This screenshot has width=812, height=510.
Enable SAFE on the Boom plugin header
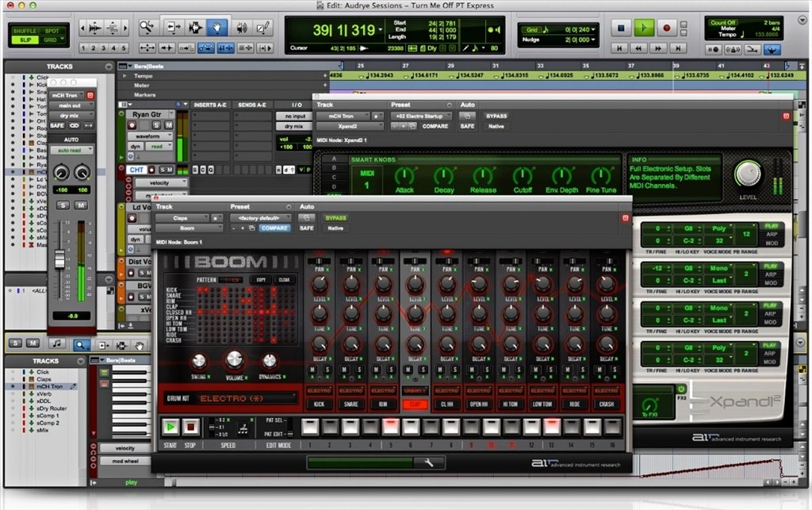coord(305,228)
